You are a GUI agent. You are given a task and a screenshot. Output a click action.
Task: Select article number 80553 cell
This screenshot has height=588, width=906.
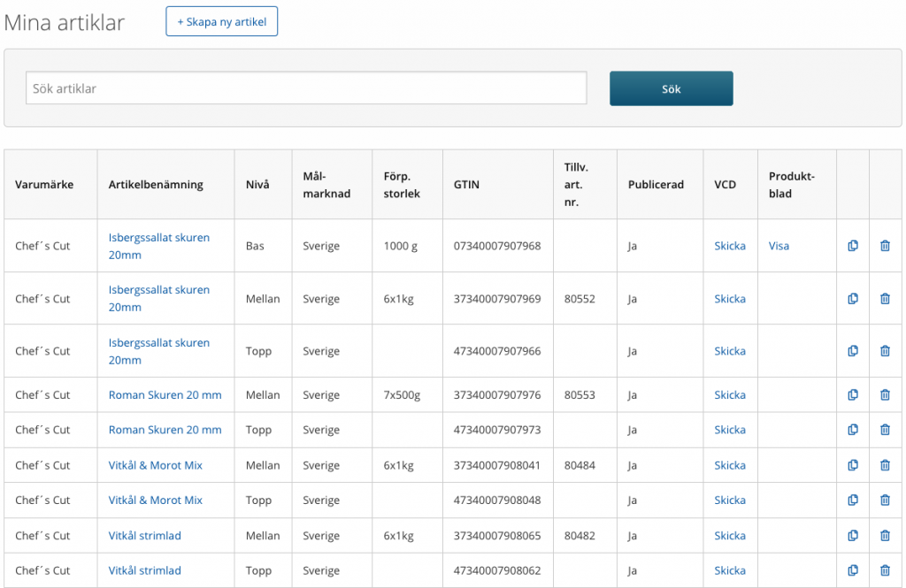pos(586,395)
